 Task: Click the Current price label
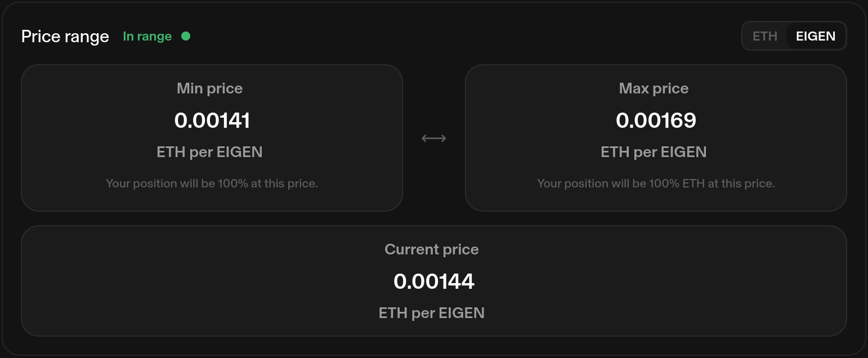[x=431, y=249]
